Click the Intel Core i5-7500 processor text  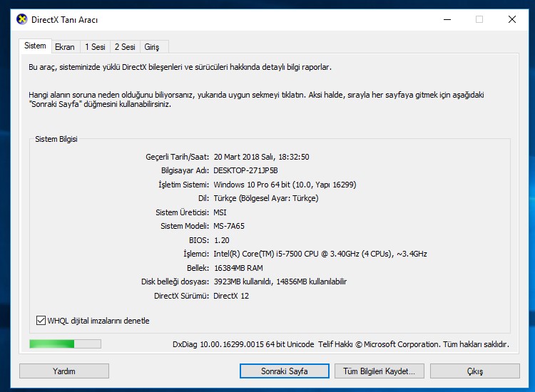320,254
